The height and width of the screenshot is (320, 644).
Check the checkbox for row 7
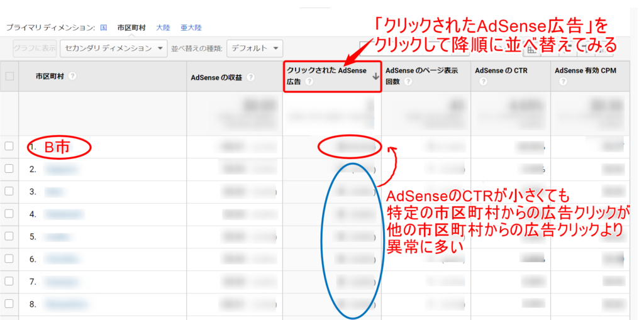[x=9, y=282]
